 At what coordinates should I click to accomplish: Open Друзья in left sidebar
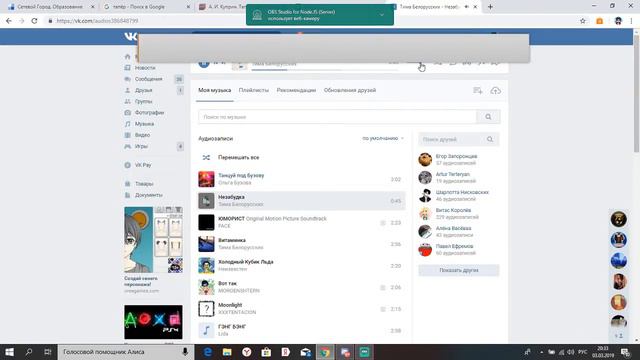(x=143, y=90)
